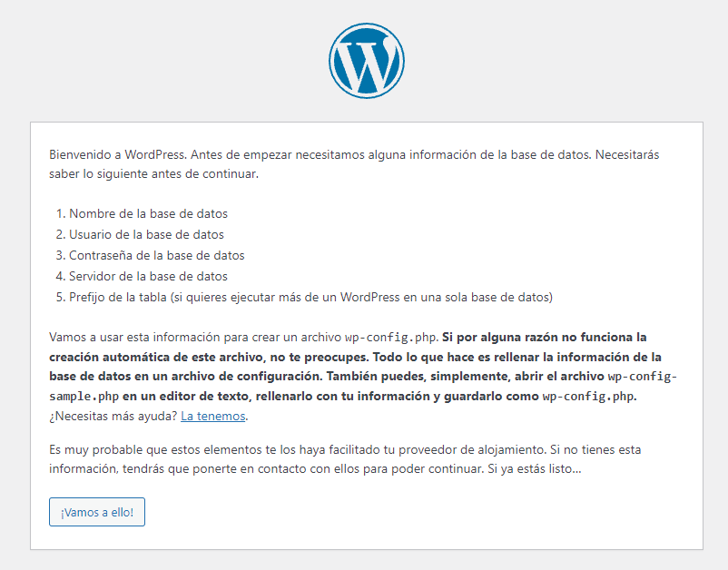Select list item "Usuario de la base de datos"

click(x=147, y=234)
